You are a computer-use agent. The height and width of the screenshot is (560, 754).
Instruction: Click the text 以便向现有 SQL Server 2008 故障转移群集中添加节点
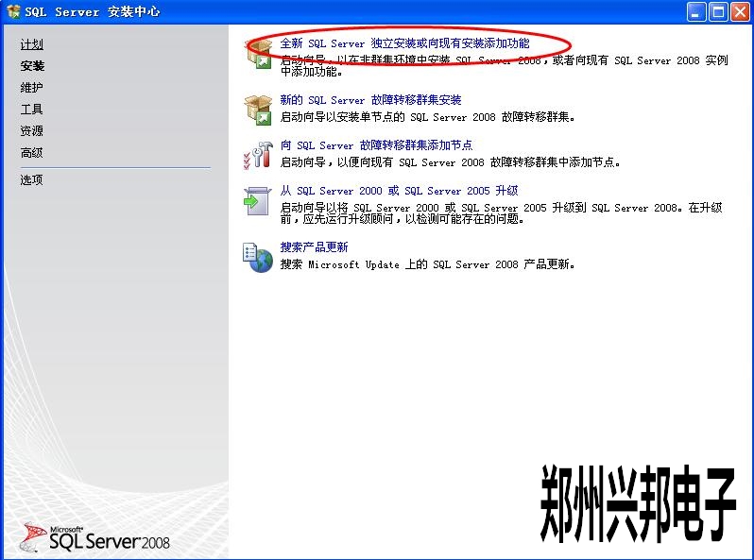479,162
